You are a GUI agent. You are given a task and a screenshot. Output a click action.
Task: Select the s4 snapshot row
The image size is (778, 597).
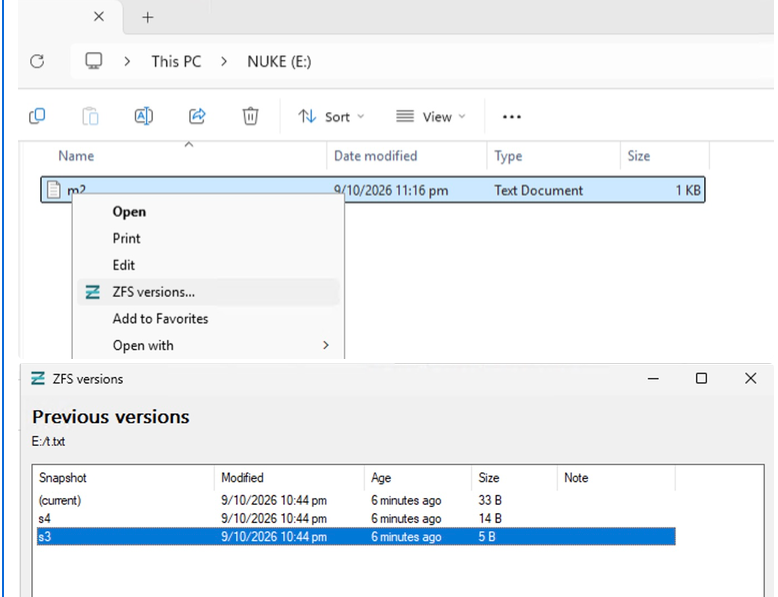(x=356, y=519)
